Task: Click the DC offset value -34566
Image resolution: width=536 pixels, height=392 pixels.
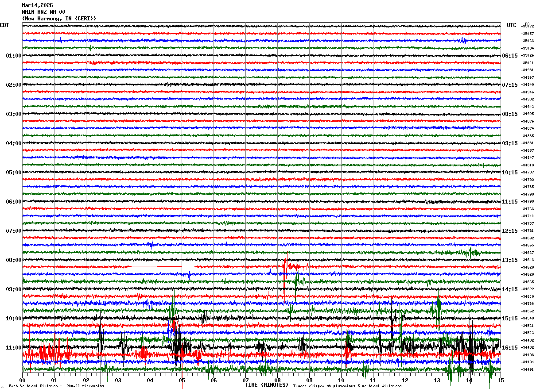Action: tap(528, 304)
